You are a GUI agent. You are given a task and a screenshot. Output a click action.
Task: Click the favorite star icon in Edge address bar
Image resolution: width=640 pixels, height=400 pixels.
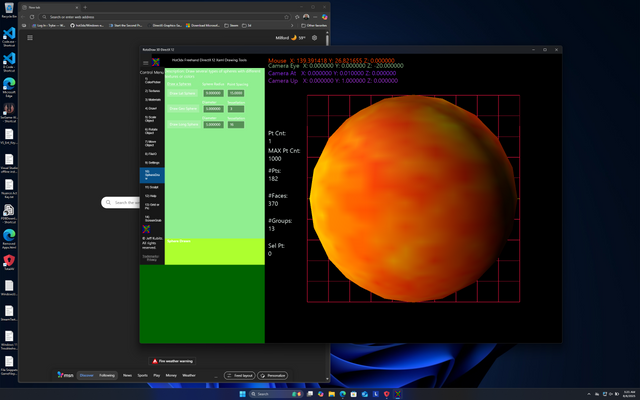[287, 17]
